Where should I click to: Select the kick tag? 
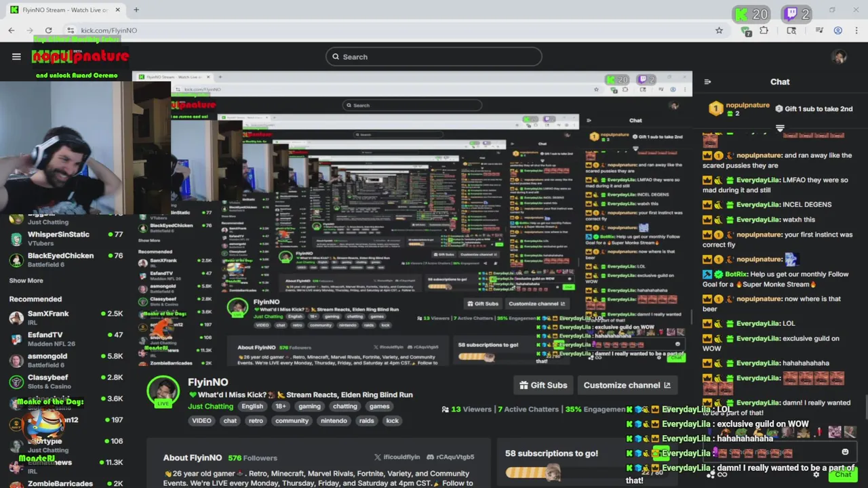click(x=393, y=421)
